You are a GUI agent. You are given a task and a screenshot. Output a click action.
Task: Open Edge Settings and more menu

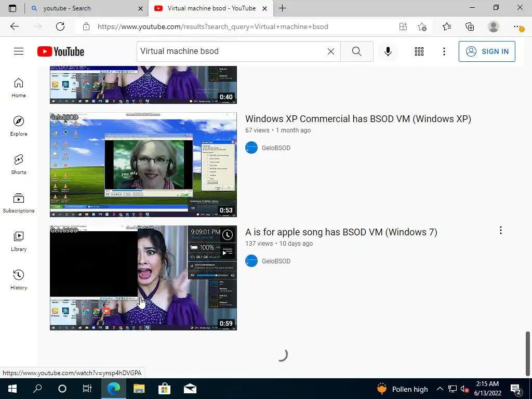518,26
